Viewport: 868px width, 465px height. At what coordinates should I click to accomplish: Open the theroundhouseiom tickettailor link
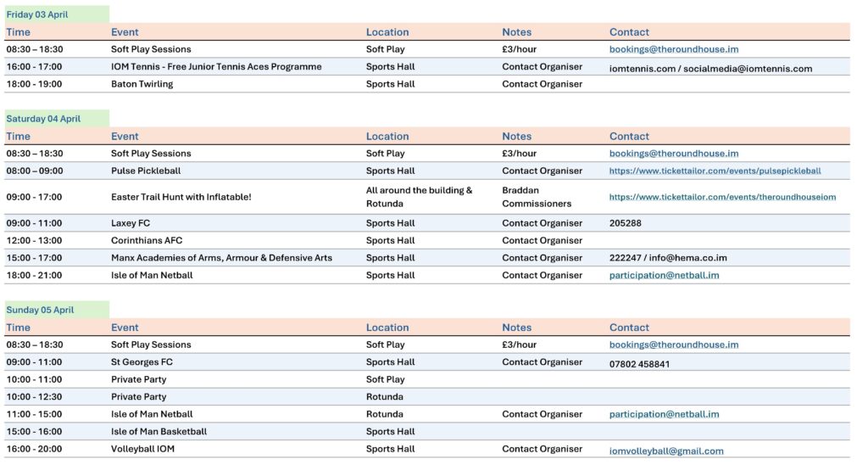coord(722,197)
